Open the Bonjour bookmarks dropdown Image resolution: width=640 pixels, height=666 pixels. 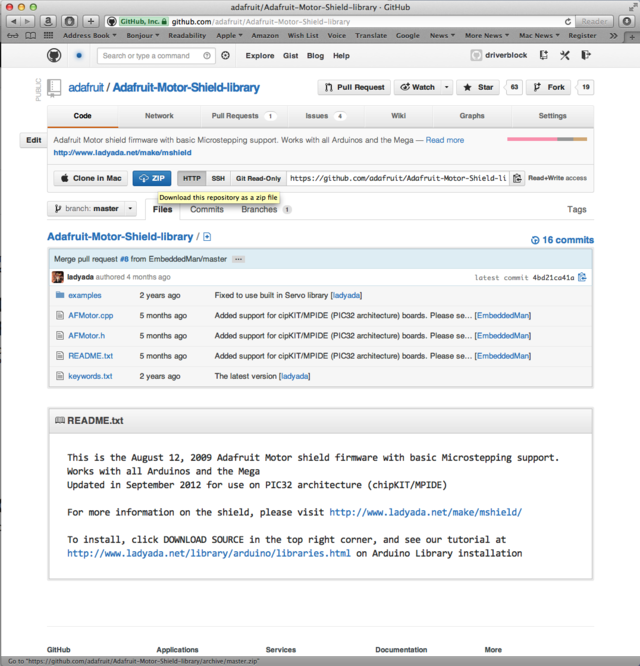(143, 36)
